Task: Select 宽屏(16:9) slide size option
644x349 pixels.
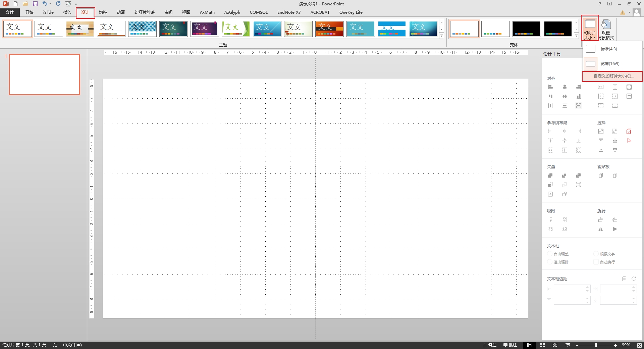Action: (613, 64)
